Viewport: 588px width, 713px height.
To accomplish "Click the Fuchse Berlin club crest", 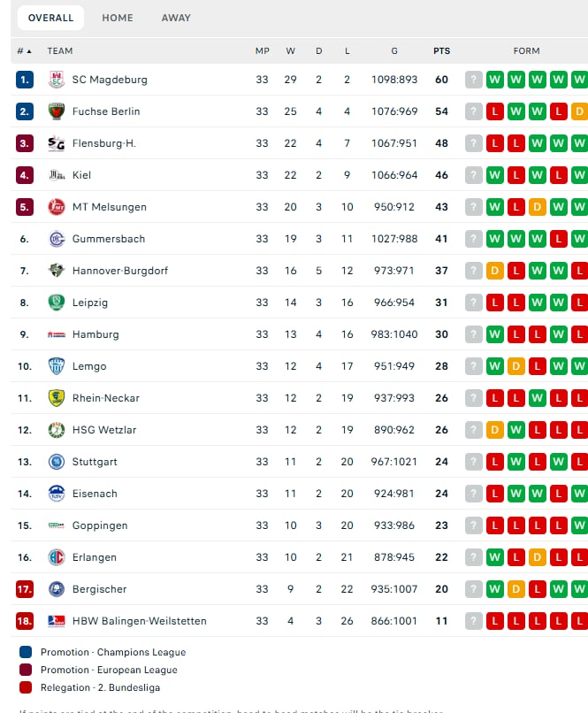I will pyautogui.click(x=57, y=111).
